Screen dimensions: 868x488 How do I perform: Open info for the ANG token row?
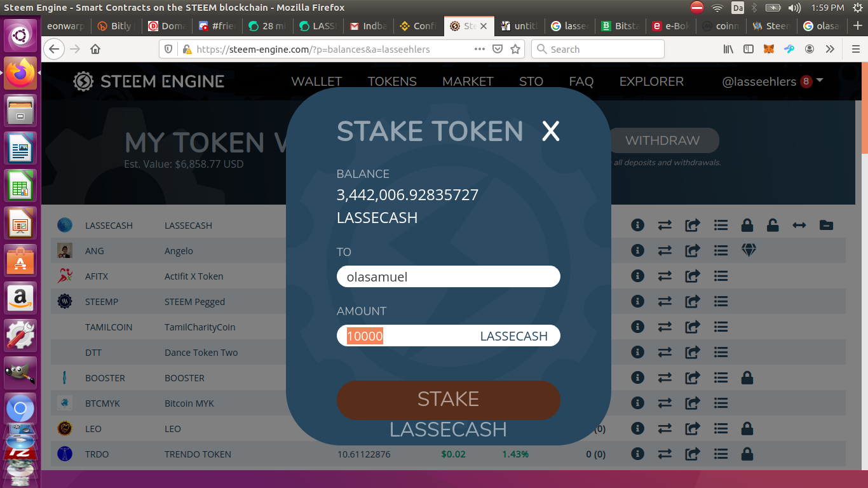(637, 250)
